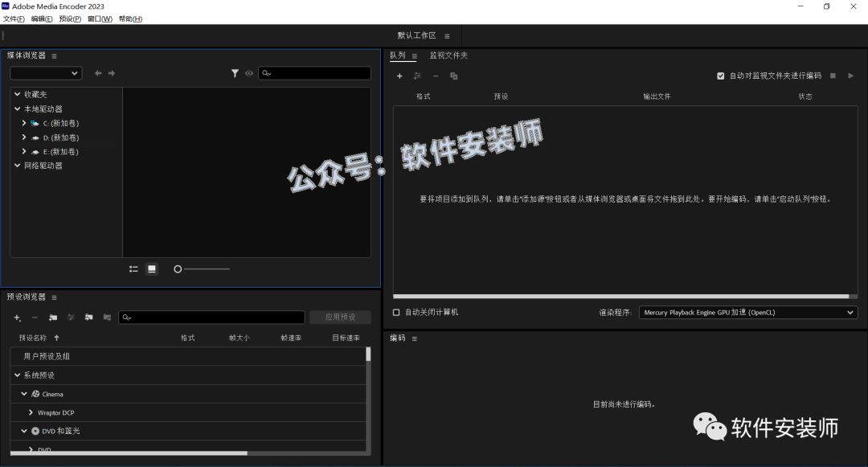Click the 帧大小 column header
The width and height of the screenshot is (868, 467).
point(240,338)
